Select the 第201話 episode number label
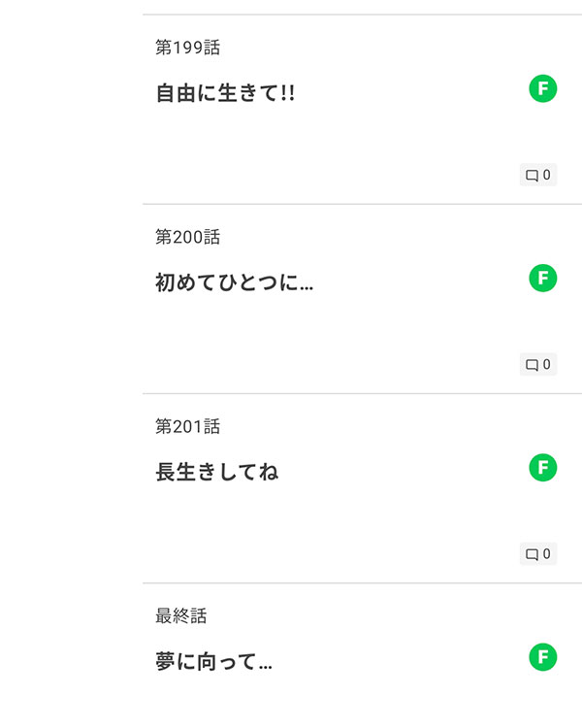582x728 pixels. coord(187,426)
